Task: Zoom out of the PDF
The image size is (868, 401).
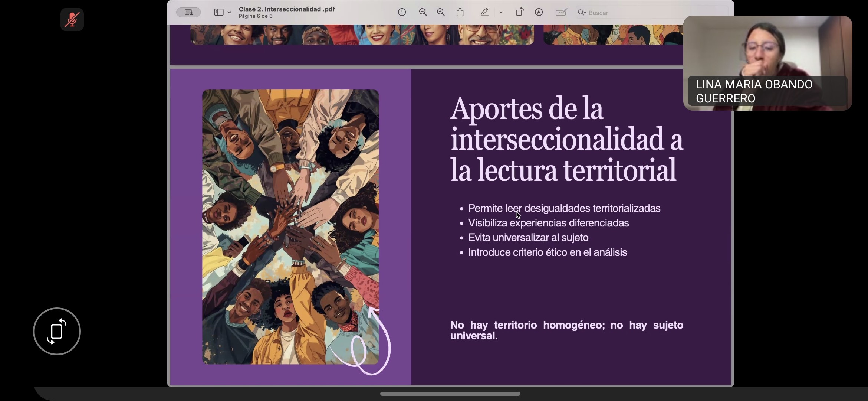Action: pyautogui.click(x=423, y=12)
